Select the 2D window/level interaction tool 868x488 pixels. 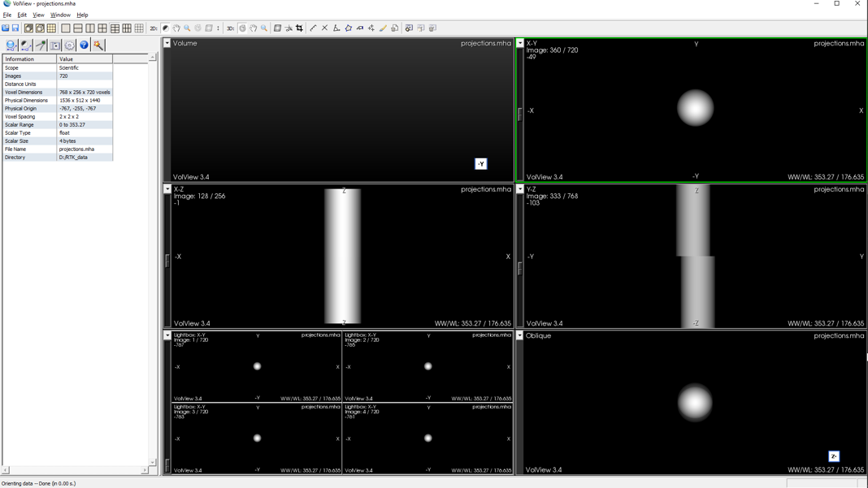[166, 28]
